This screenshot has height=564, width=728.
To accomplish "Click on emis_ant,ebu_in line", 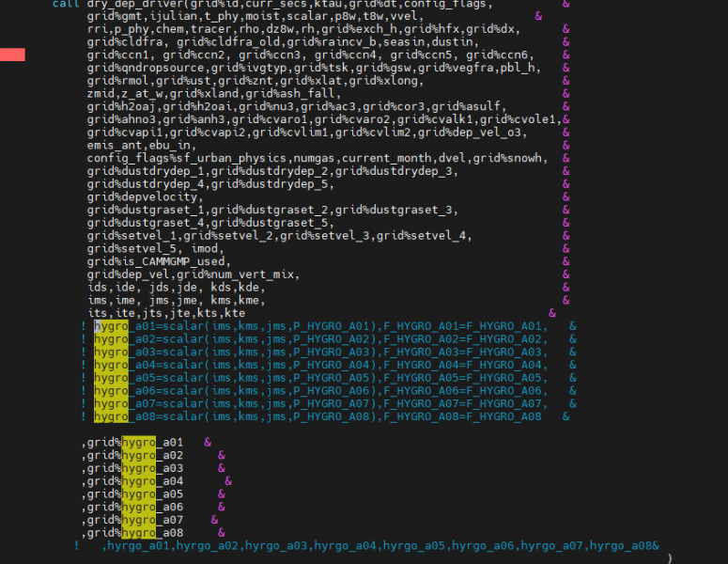I will pos(141,145).
